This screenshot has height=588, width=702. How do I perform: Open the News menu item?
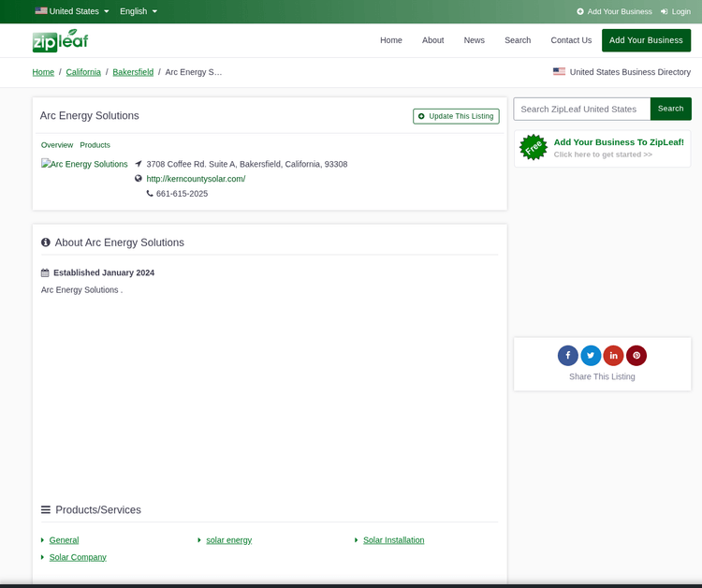coord(475,40)
